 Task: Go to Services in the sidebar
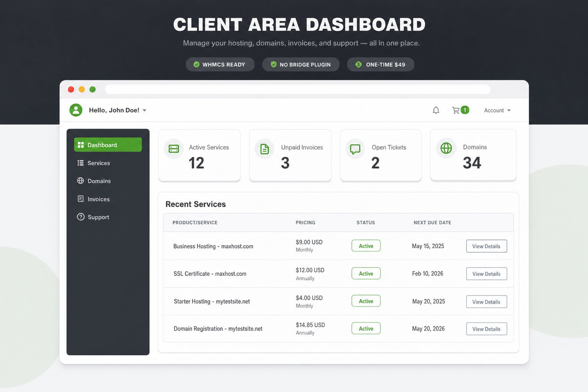(x=108, y=163)
